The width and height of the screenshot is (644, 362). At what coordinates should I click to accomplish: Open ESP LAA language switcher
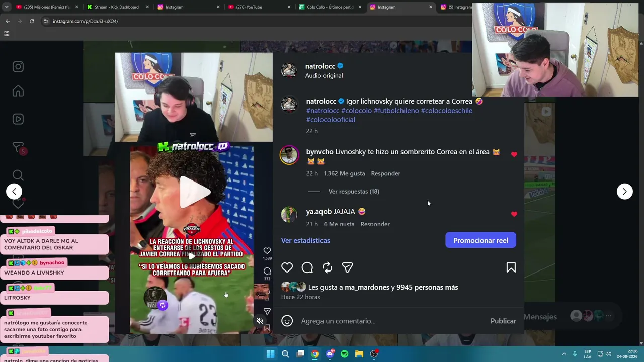coord(588,354)
